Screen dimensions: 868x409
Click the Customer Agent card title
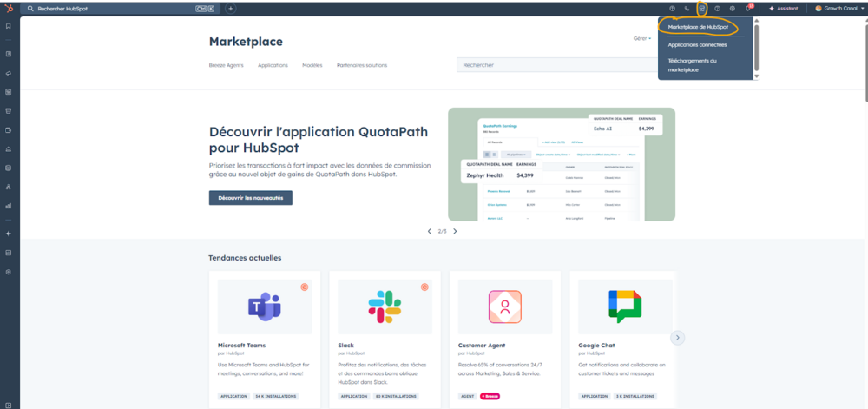coord(482,346)
